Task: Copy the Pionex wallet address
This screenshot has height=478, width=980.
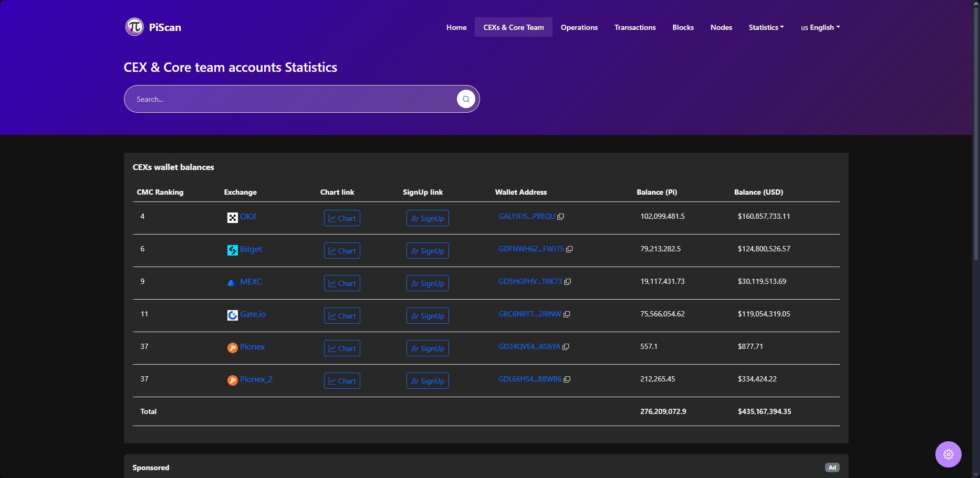Action: coord(566,347)
